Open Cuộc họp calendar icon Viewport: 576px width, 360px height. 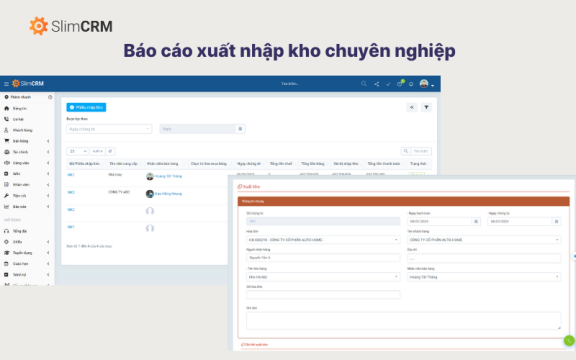pyautogui.click(x=6, y=264)
